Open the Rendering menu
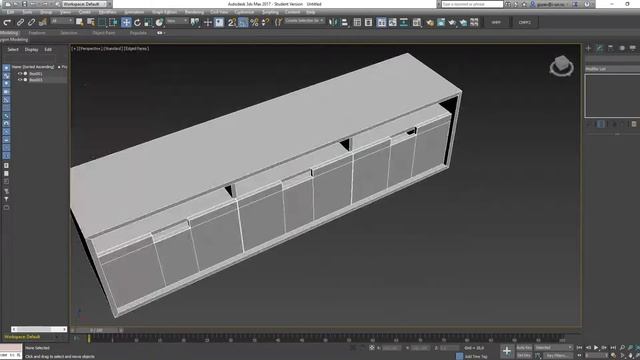The image size is (640, 360). (194, 12)
